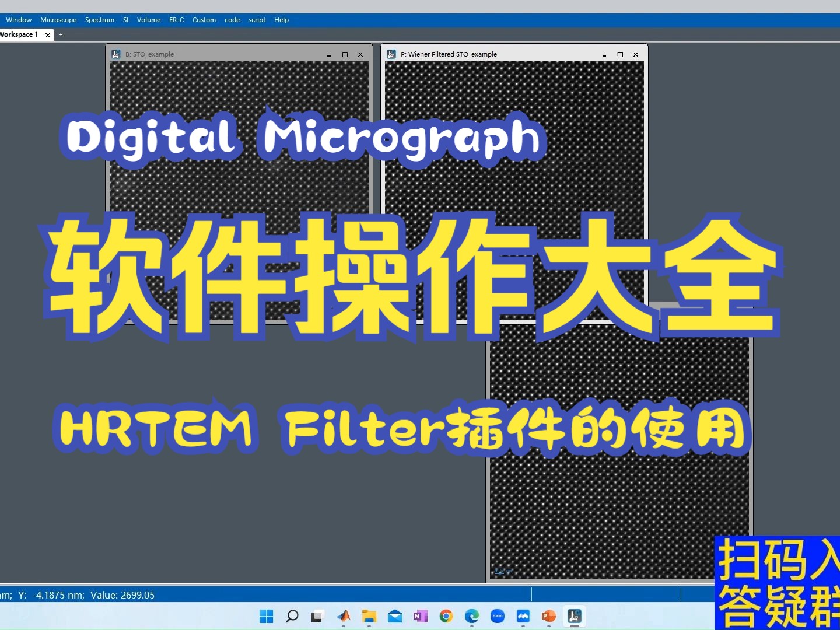Screen dimensions: 840x630
Task: Select the B: STO_example window title bar
Action: pyautogui.click(x=239, y=54)
